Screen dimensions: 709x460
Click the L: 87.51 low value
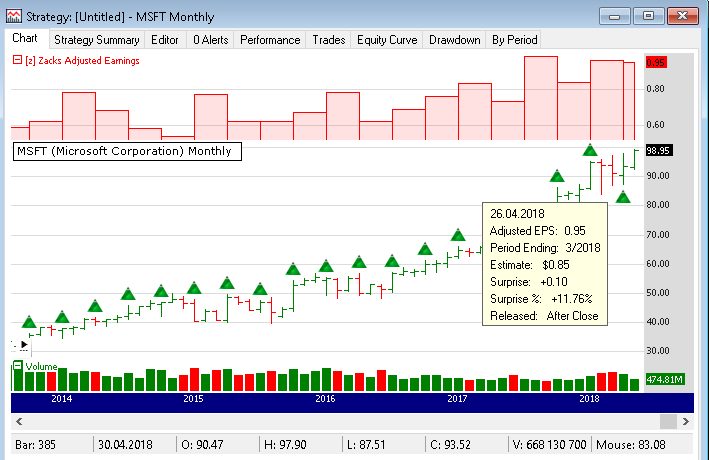click(x=366, y=445)
